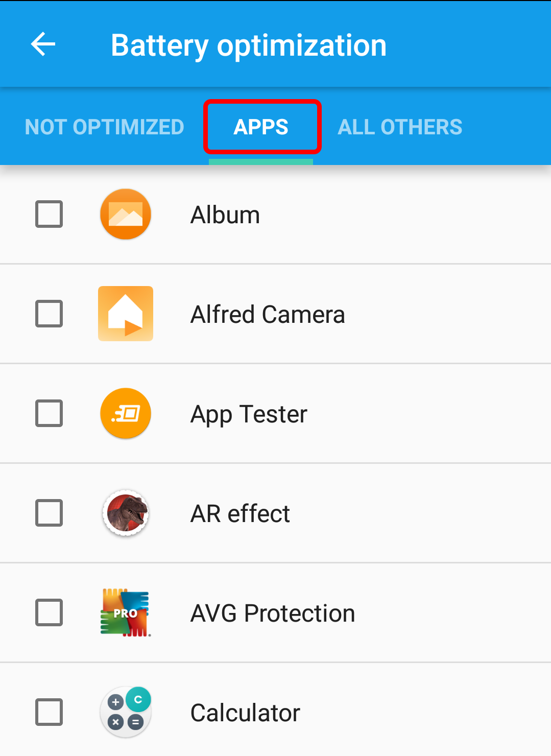Screen dimensions: 551x756
Task: Tap the Alfred Camera app icon
Action: tap(126, 314)
